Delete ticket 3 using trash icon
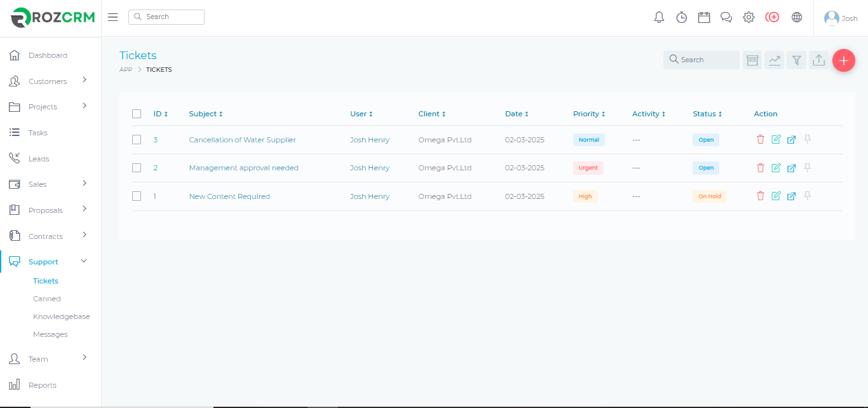The image size is (868, 408). click(761, 140)
